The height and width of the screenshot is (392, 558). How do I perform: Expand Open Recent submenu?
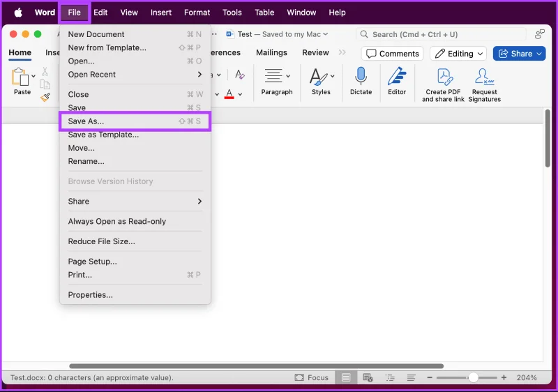point(135,75)
